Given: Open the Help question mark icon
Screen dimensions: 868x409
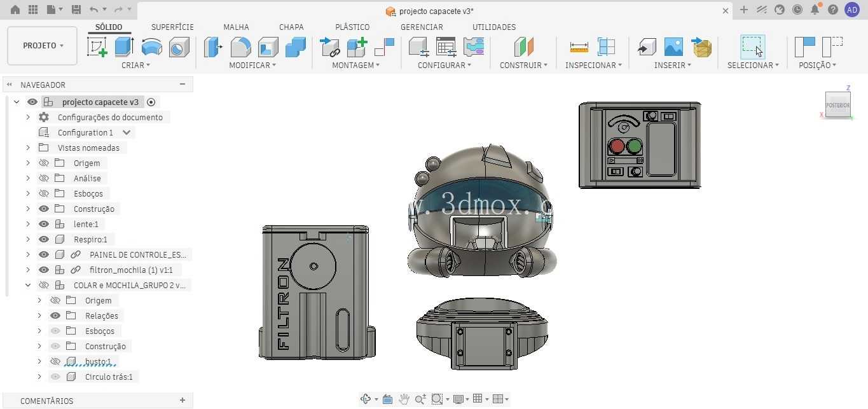Looking at the screenshot, I should pyautogui.click(x=833, y=10).
